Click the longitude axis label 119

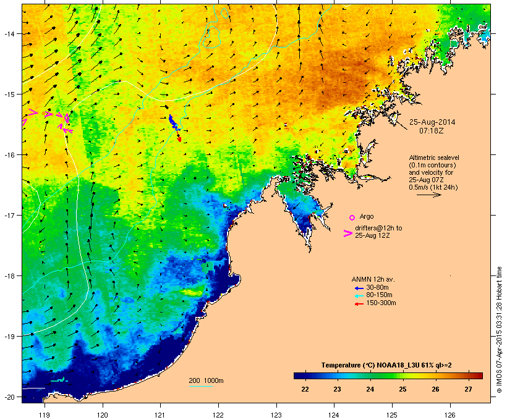pos(45,415)
